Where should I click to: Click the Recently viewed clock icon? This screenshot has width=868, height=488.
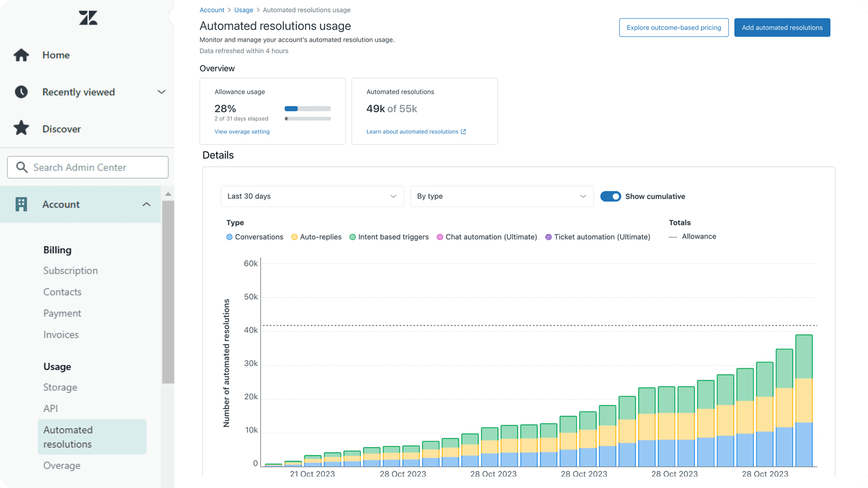point(21,92)
